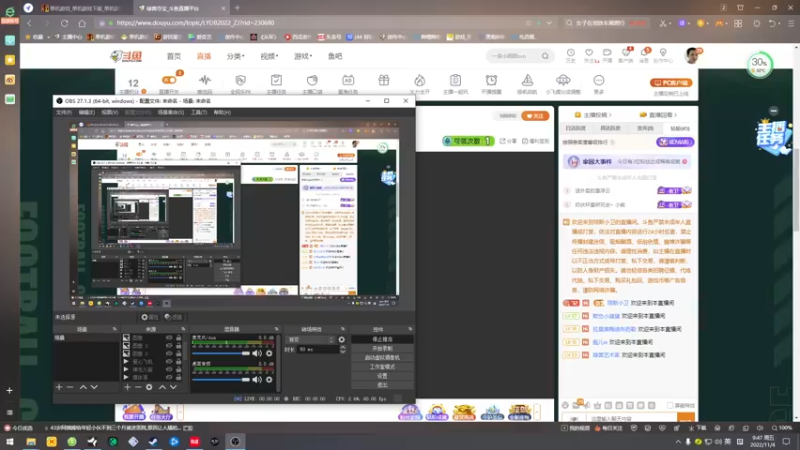Open the 分类 dropdown in Douyu nav

point(236,56)
